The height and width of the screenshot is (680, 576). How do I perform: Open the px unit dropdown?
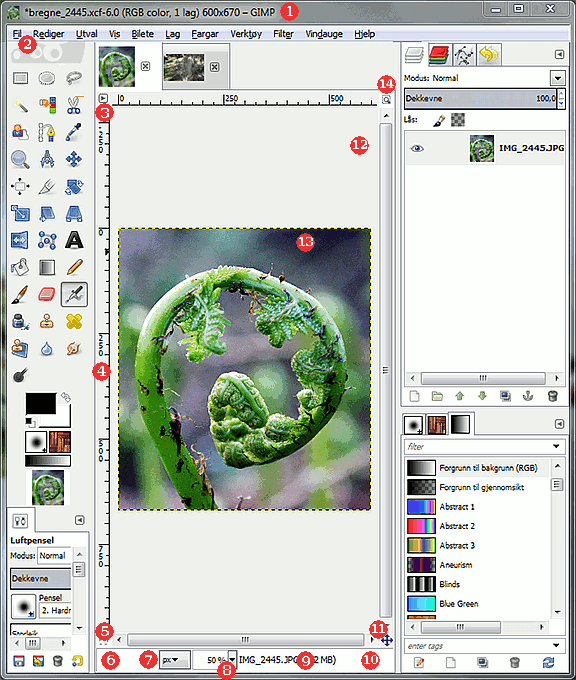click(x=174, y=660)
